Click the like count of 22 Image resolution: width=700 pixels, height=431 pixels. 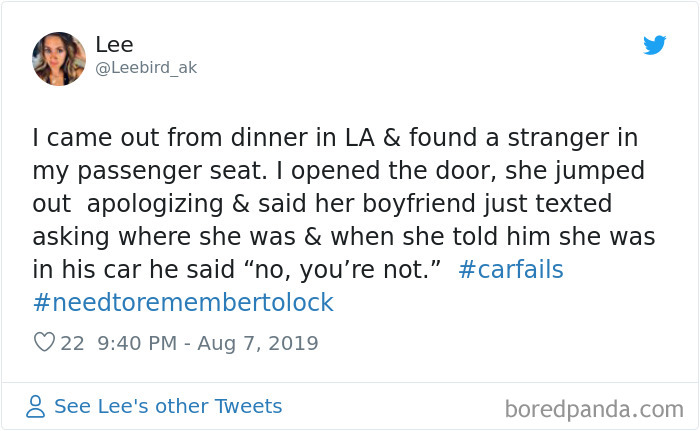pyautogui.click(x=72, y=343)
